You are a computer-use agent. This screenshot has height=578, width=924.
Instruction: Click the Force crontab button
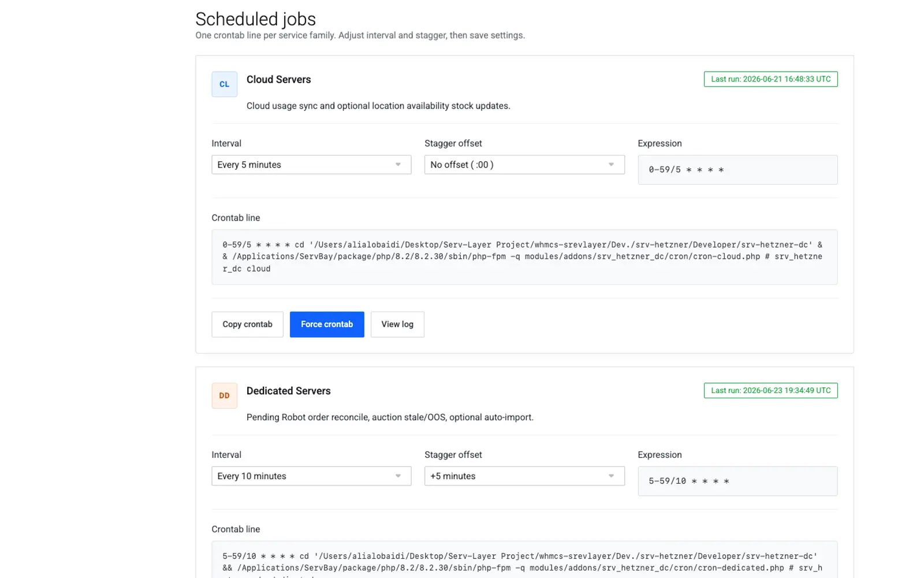coord(327,324)
